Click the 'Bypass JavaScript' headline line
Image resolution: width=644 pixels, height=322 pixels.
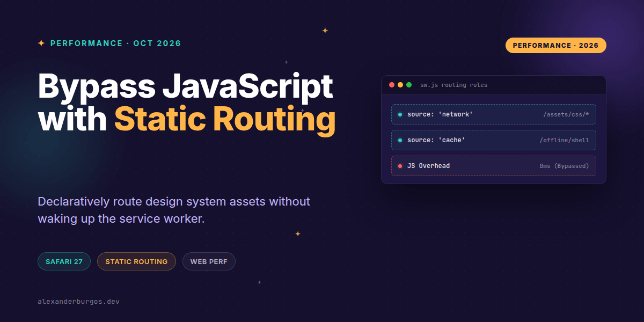pyautogui.click(x=186, y=87)
